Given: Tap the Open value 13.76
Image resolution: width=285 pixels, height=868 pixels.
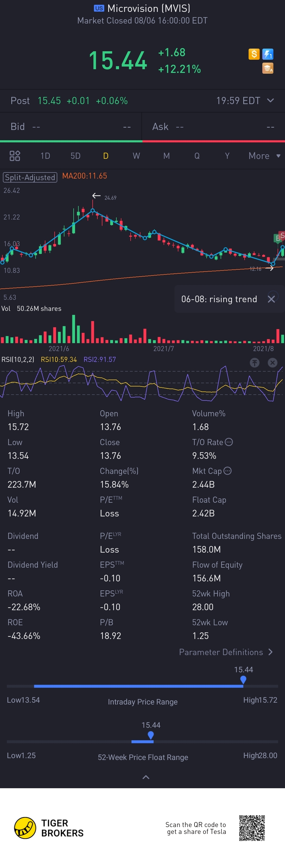Looking at the screenshot, I should (x=110, y=427).
